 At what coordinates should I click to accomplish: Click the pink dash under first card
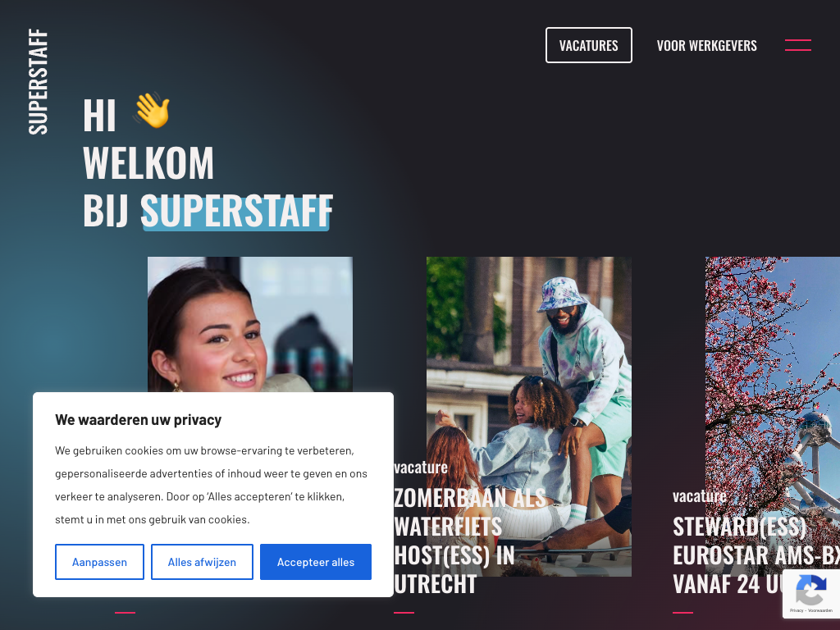pyautogui.click(x=125, y=612)
